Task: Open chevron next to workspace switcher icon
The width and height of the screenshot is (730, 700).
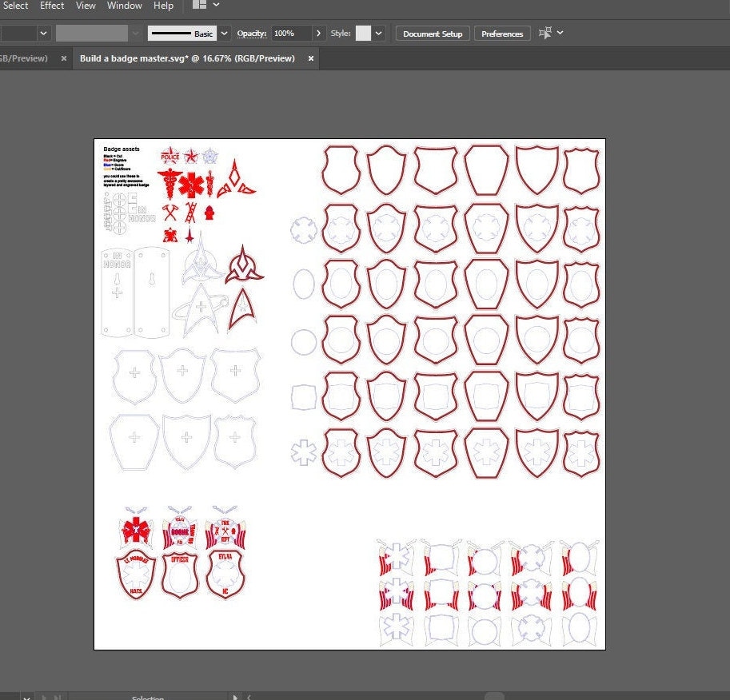Action: [x=214, y=6]
